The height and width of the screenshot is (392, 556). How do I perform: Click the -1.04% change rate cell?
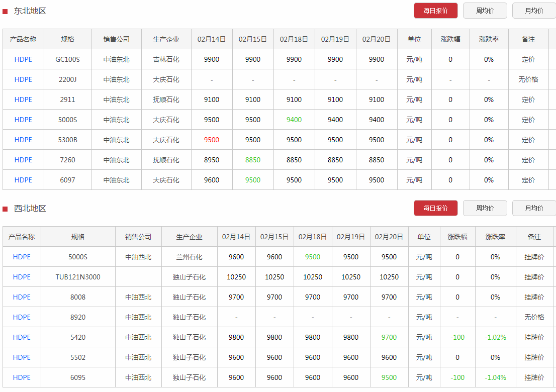click(495, 377)
